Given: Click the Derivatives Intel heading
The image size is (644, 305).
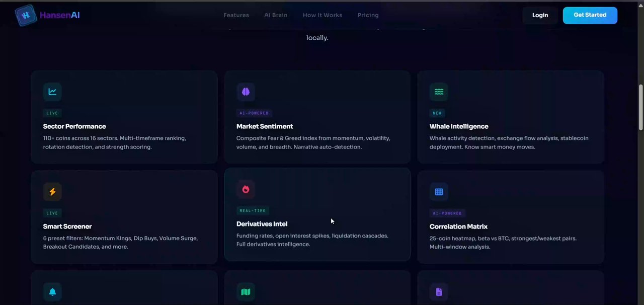Looking at the screenshot, I should (x=262, y=224).
